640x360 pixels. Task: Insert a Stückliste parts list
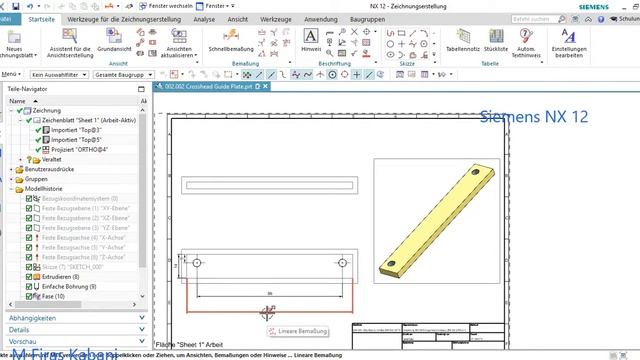[x=496, y=40]
